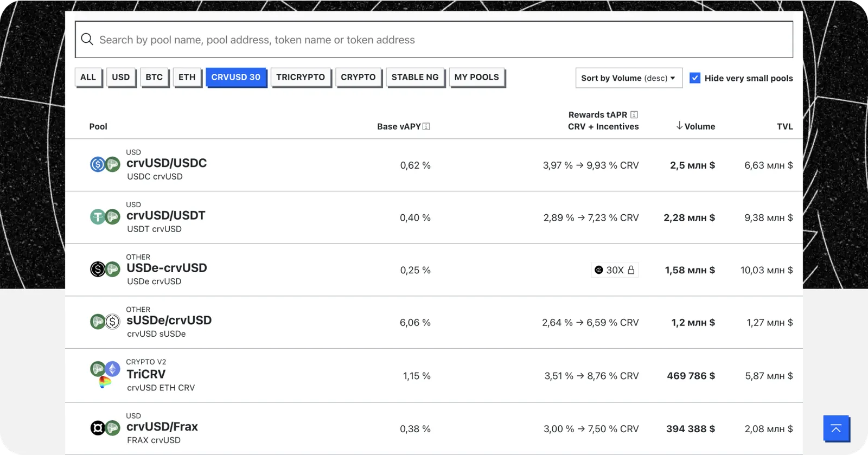
Task: Select the CRVUSD 30 filter tab
Action: click(236, 77)
